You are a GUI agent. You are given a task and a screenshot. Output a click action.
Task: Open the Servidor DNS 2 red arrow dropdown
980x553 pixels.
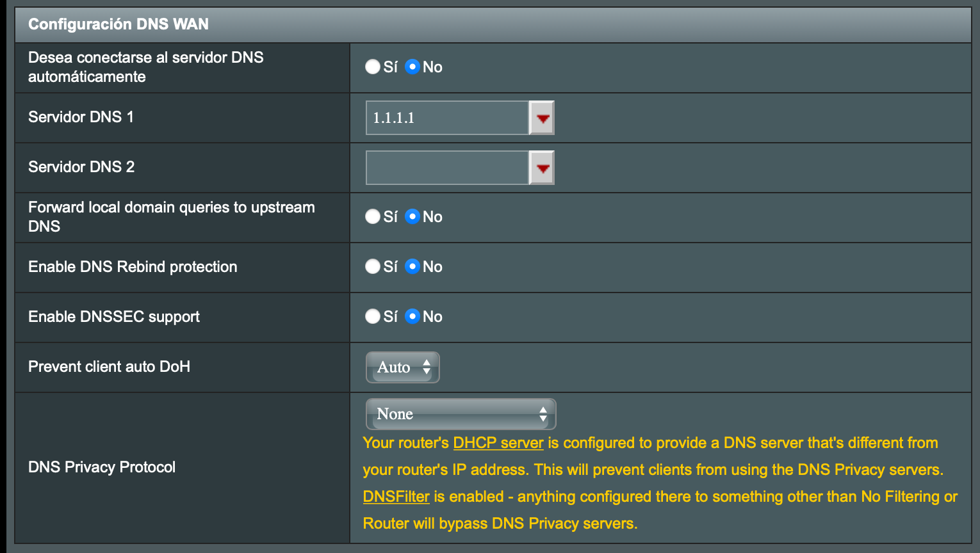pyautogui.click(x=542, y=168)
